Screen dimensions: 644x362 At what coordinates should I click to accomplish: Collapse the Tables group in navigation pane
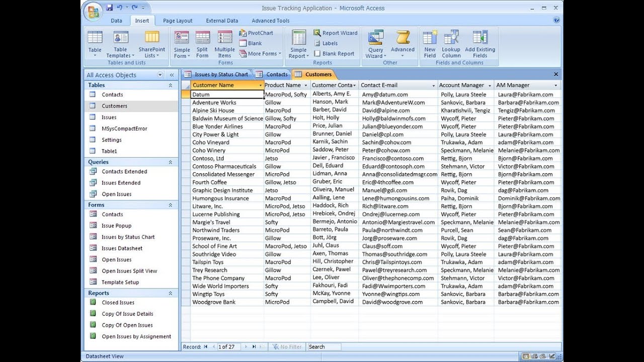click(x=170, y=85)
